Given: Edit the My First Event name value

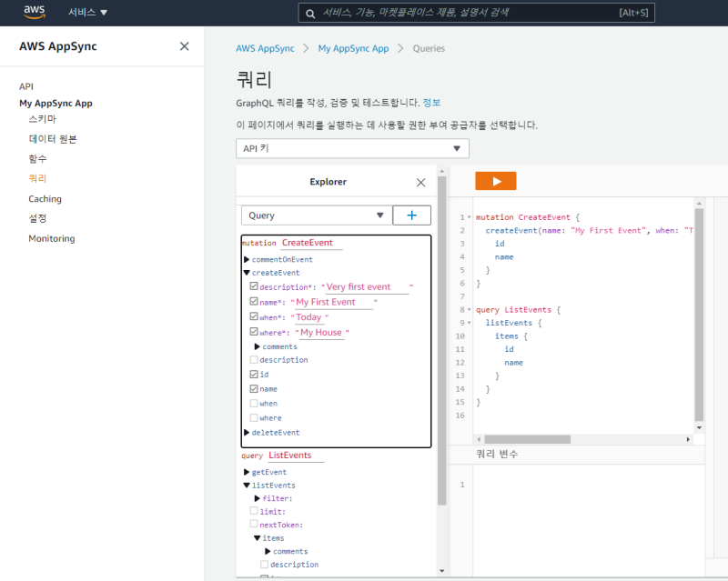Looking at the screenshot, I should click(334, 302).
